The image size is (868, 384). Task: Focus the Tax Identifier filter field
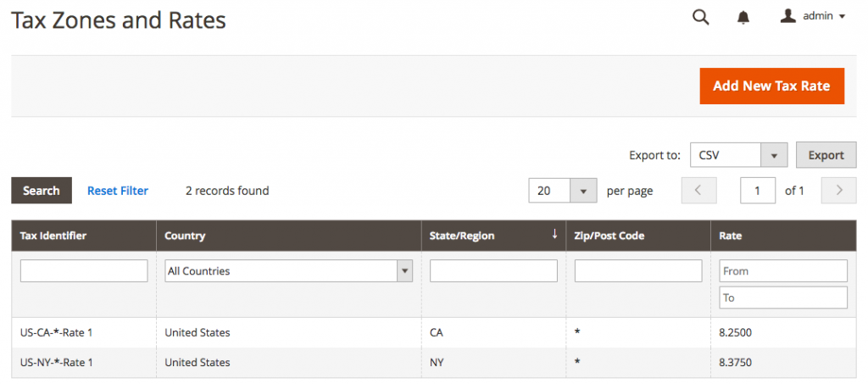[x=84, y=271]
